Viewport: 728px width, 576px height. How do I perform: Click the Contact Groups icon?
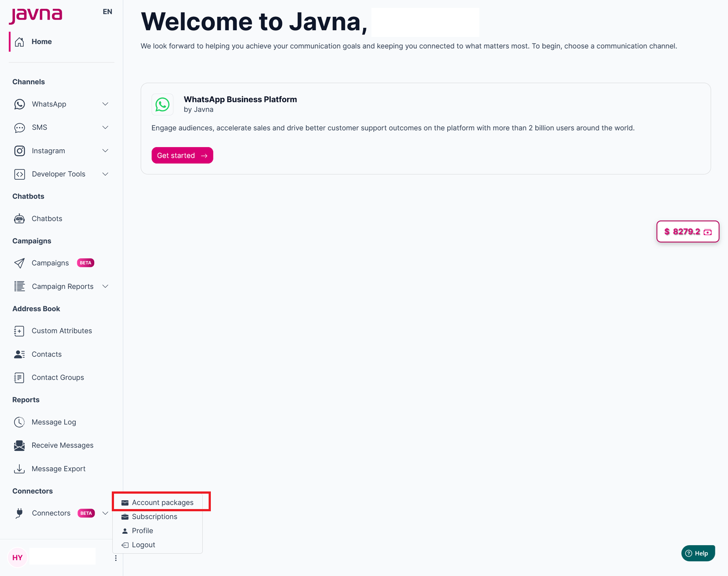(x=19, y=377)
